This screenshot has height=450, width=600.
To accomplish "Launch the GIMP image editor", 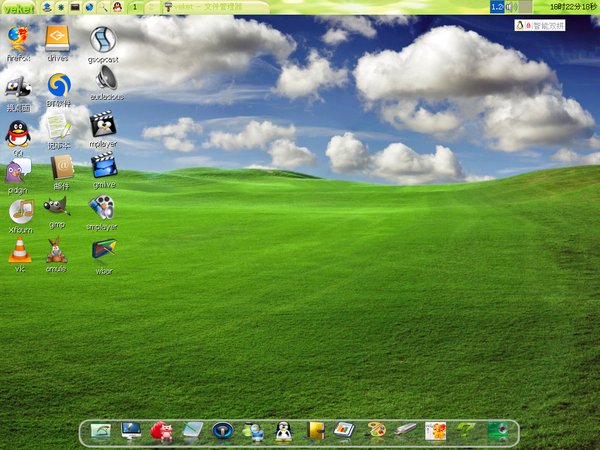I will coord(57,207).
